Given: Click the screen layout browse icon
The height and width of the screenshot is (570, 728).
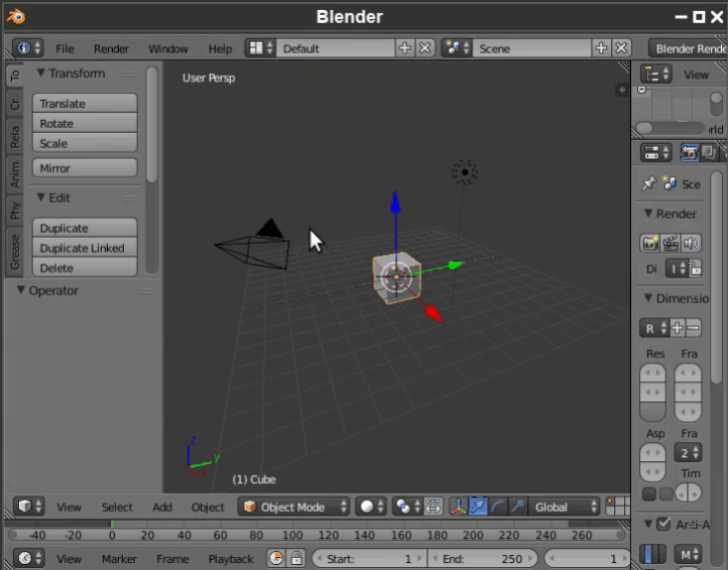Looking at the screenshot, I should 261,48.
